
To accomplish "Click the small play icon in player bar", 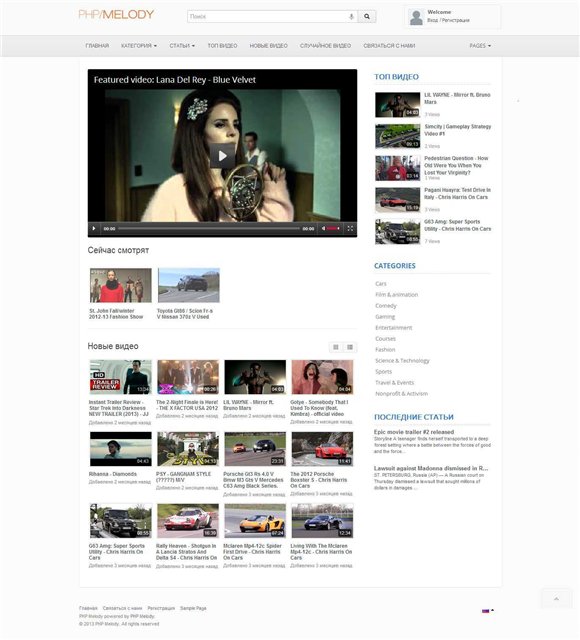I will click(94, 229).
